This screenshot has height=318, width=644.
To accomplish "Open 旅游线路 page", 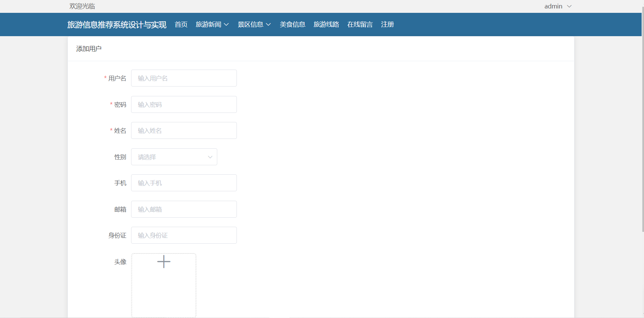I will (326, 24).
